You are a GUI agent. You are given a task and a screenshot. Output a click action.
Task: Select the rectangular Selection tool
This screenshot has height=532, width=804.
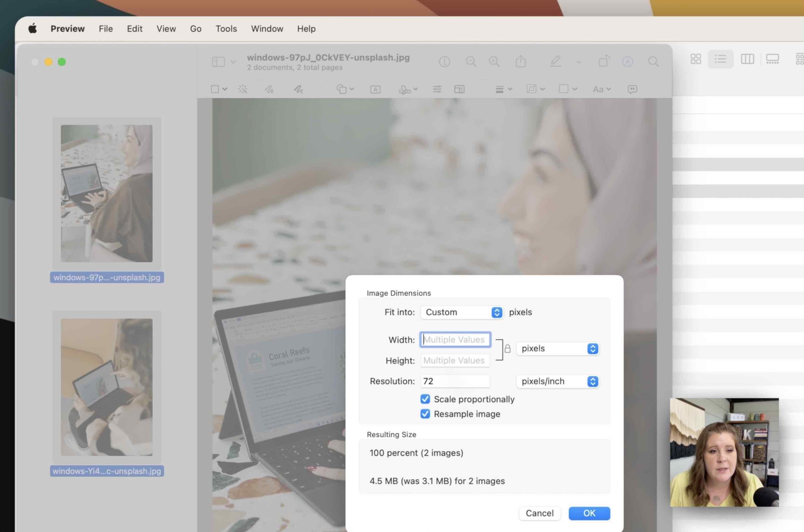(215, 89)
